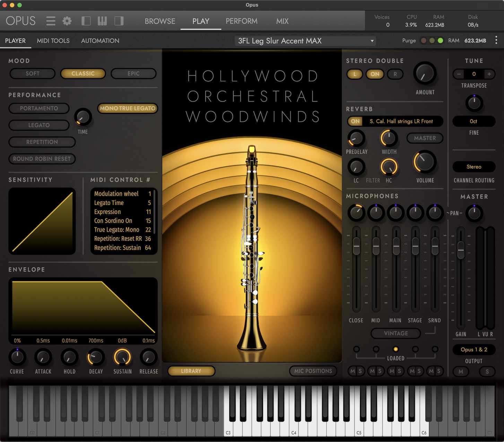Image resolution: width=504 pixels, height=442 pixels.
Task: Toggle Mono True Legato
Action: (x=128, y=108)
